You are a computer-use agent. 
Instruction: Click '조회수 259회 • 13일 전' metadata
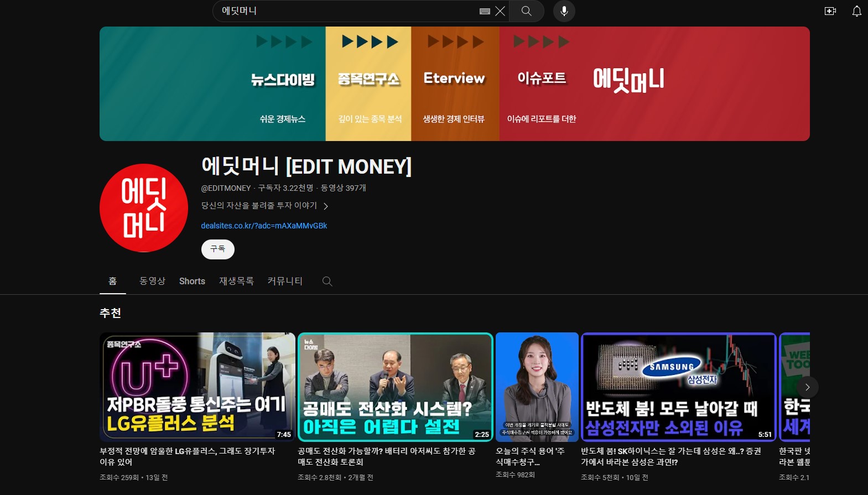point(134,477)
